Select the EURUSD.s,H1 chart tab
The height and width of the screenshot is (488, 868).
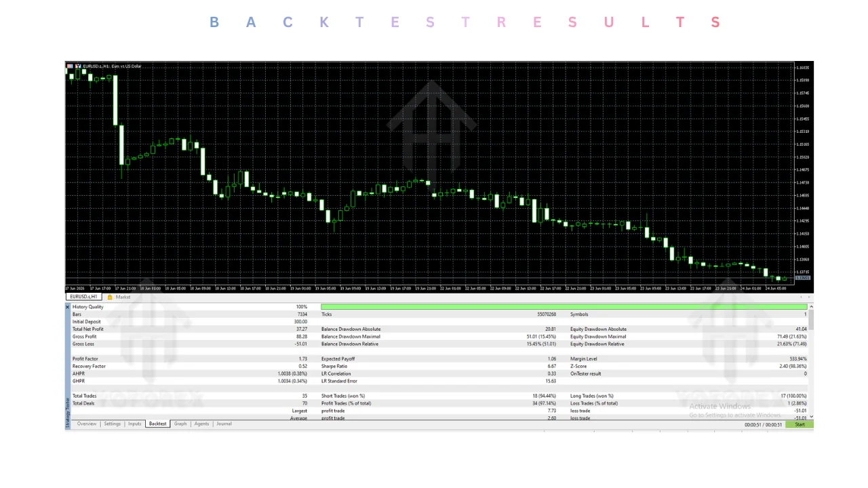pos(84,297)
